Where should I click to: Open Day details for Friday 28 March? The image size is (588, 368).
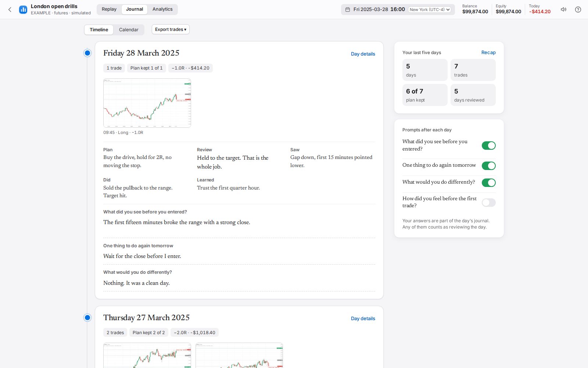[363, 54]
